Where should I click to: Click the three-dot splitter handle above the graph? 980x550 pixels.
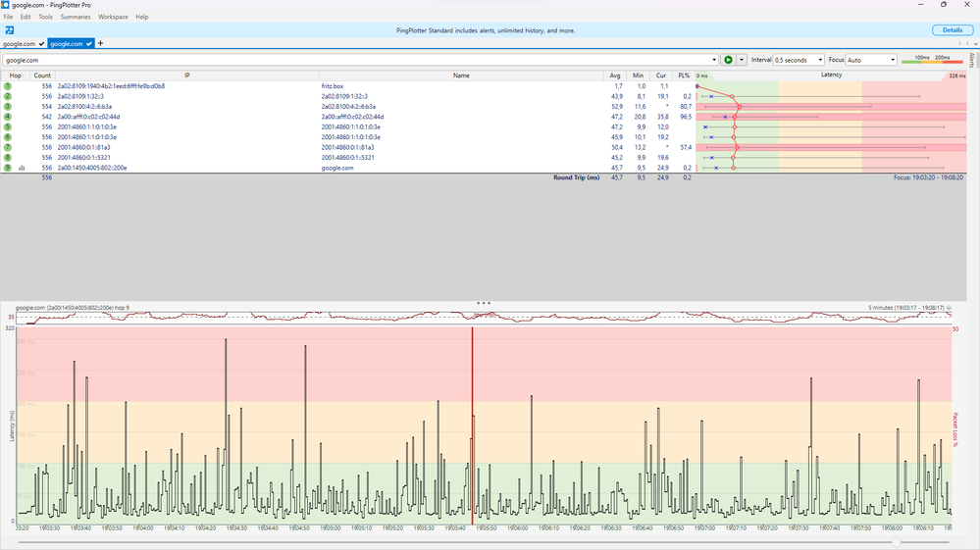[484, 303]
